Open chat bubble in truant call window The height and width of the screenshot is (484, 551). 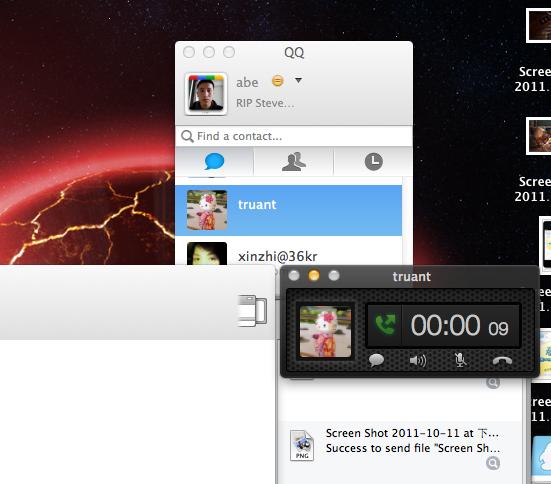click(x=376, y=360)
